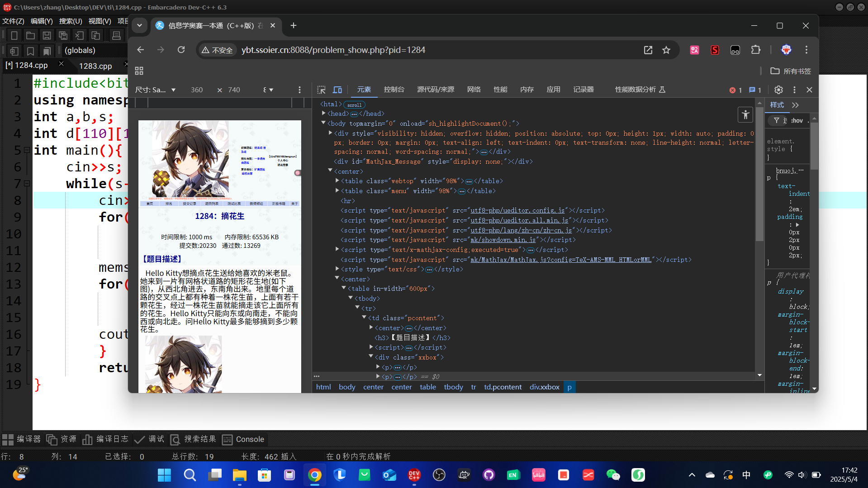Click the device height input field
Image resolution: width=868 pixels, height=488 pixels.
pos(234,90)
